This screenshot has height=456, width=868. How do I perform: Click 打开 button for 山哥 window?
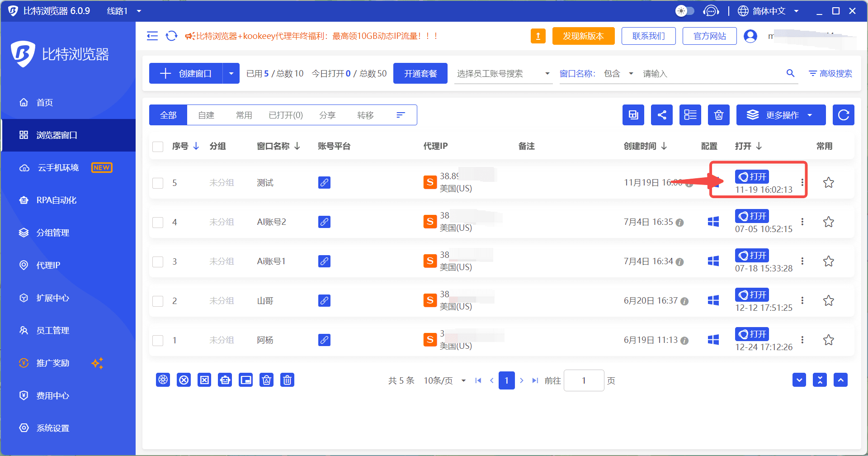(752, 294)
